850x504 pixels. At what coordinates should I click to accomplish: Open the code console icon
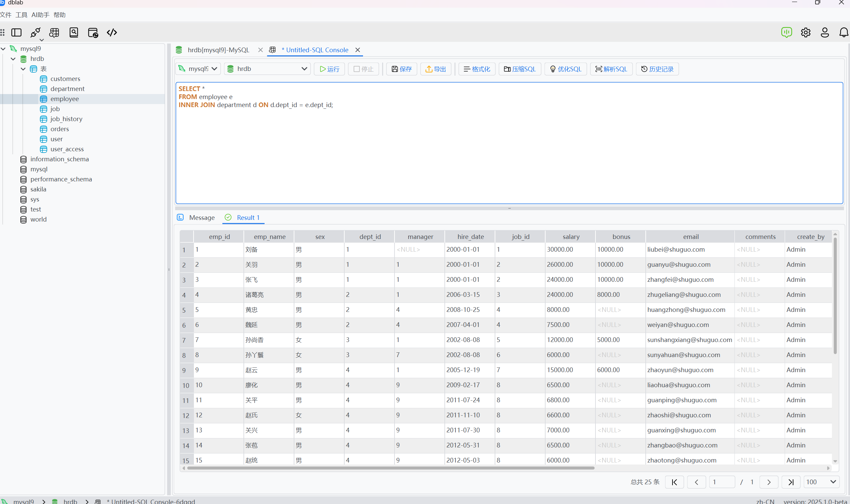click(x=112, y=32)
